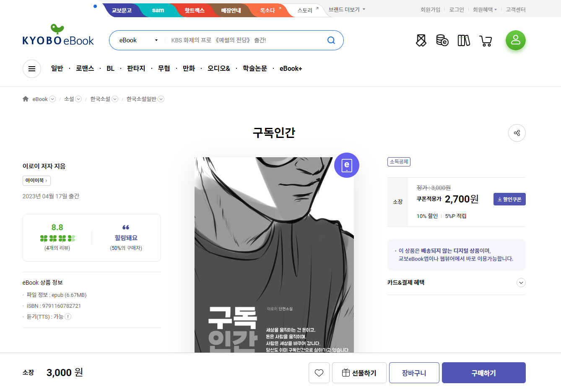This screenshot has height=392, width=561.
Task: Click the 이로이 author name
Action: point(31,166)
